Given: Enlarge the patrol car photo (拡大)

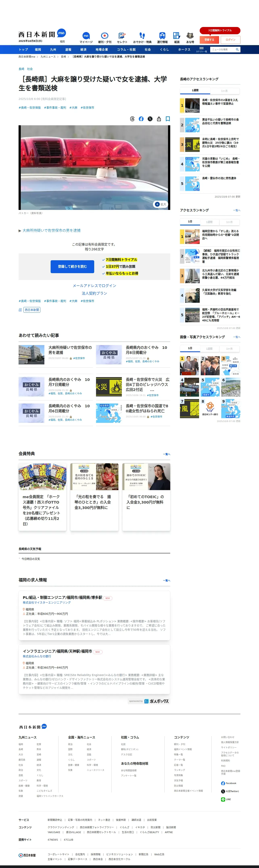Looking at the screenshot, I should point(161,204).
